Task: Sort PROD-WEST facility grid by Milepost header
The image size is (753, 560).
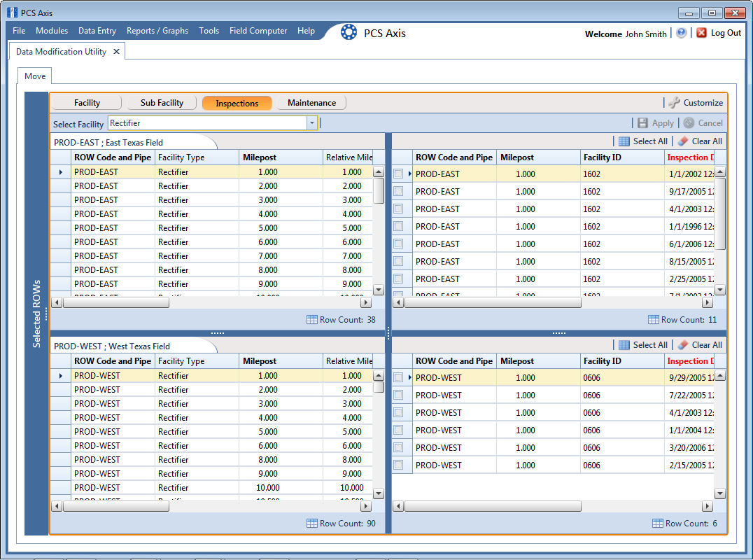Action: [281, 361]
